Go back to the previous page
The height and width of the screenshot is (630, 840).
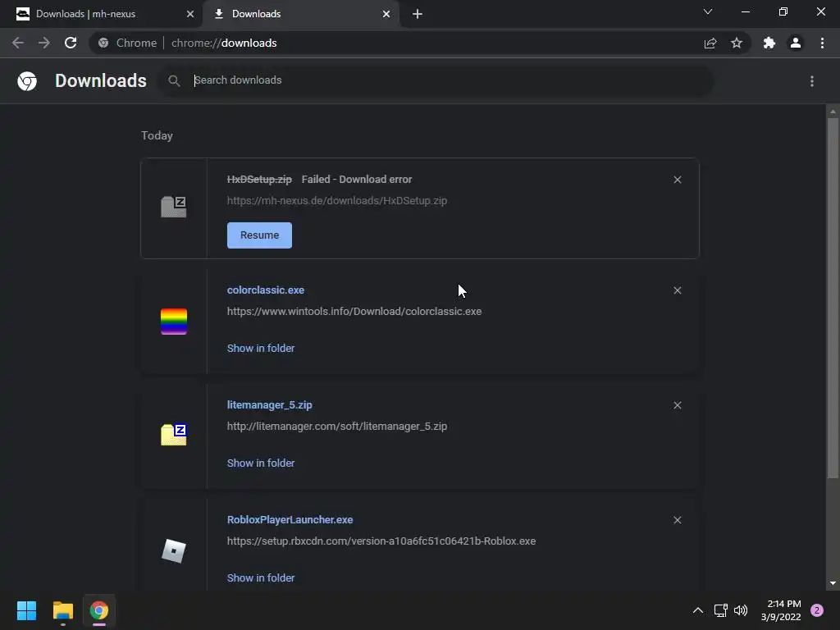[18, 43]
